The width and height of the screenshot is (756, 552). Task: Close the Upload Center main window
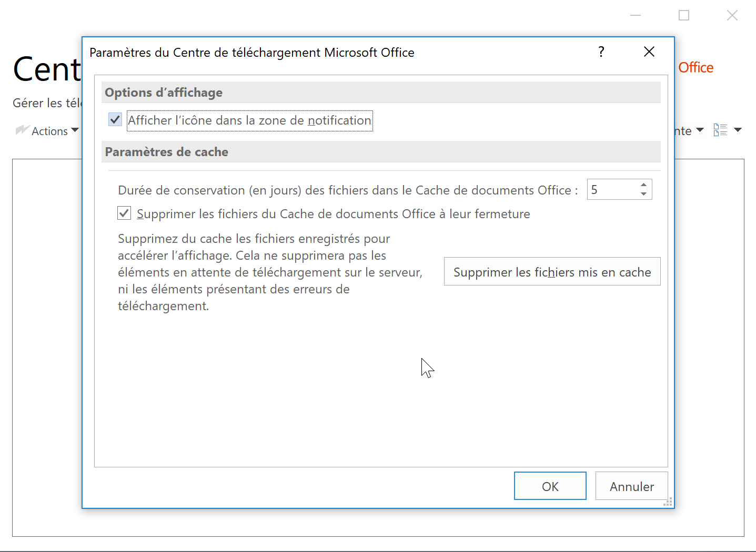coord(732,15)
